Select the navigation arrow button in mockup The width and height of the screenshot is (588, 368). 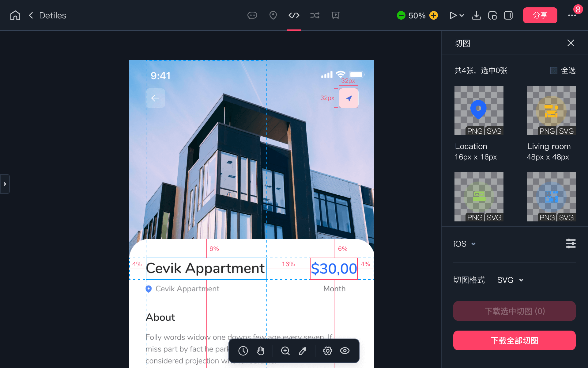[x=349, y=98]
